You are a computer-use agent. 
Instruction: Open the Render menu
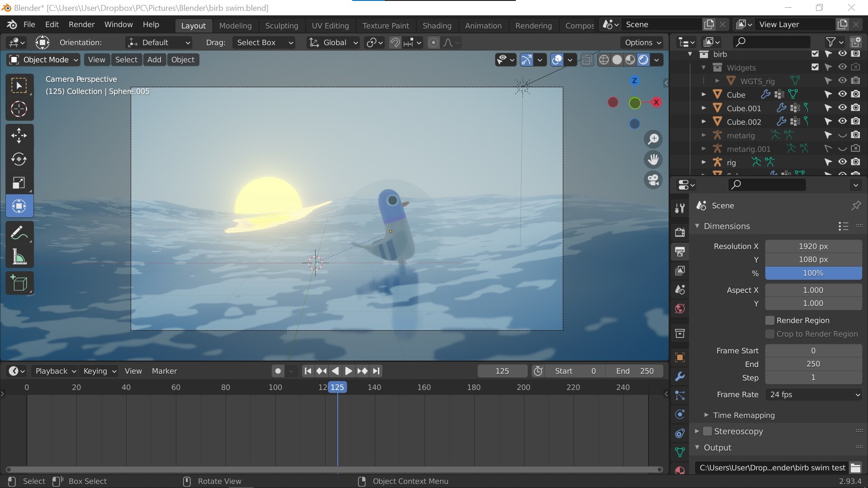[81, 24]
